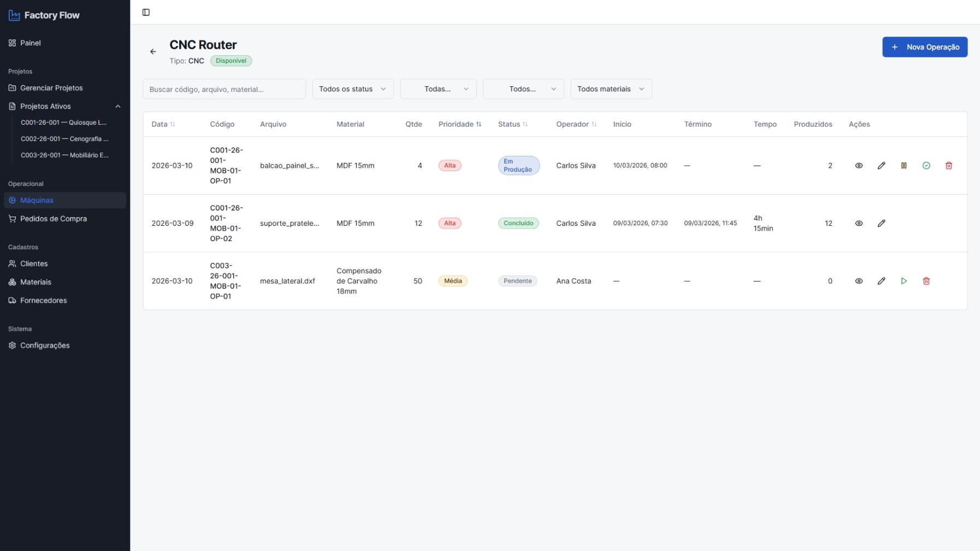View details of the suporte_pratele operation
This screenshot has width=980, height=551.
(x=859, y=223)
